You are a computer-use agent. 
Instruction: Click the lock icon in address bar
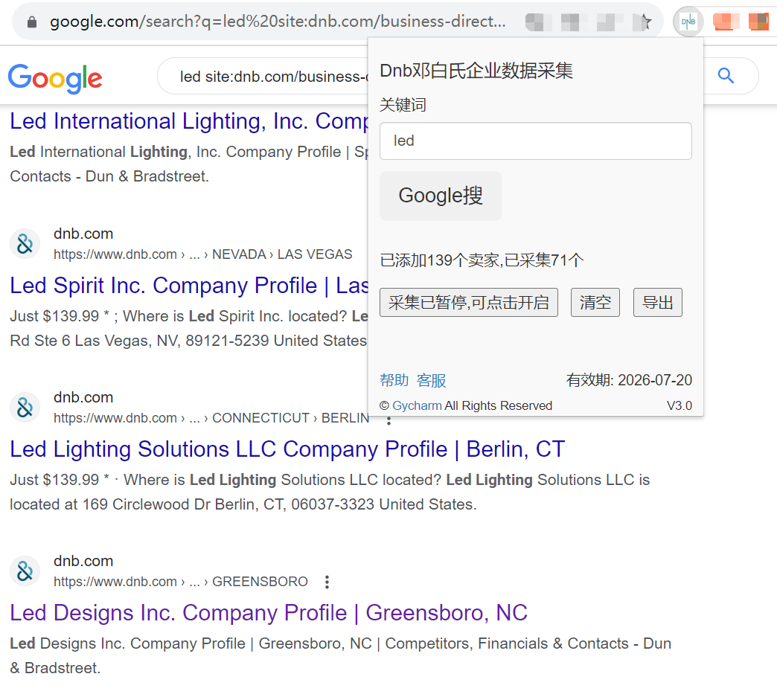(x=32, y=22)
